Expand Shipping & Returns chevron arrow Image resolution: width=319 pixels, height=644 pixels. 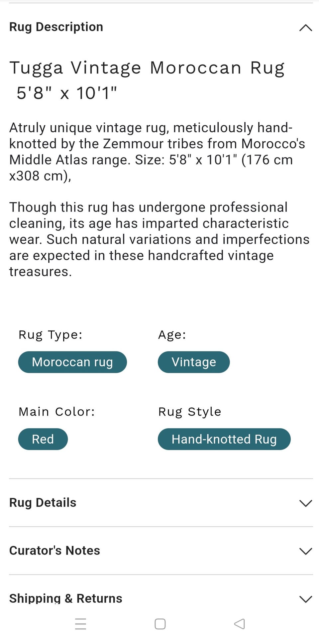(x=305, y=599)
